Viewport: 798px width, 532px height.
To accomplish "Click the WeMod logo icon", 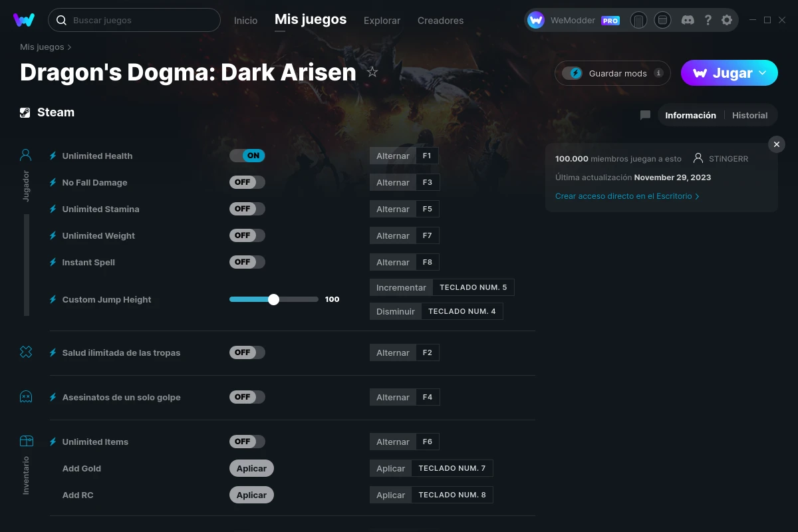I will 24,20.
